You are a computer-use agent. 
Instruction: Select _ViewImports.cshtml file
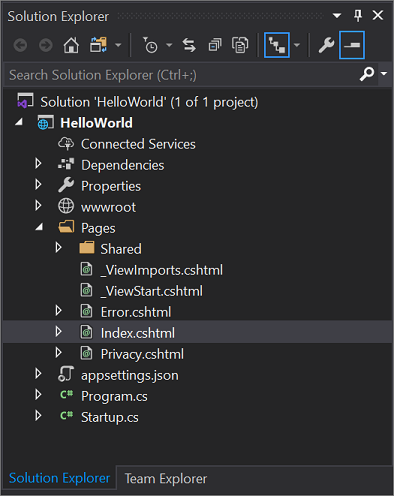point(162,270)
